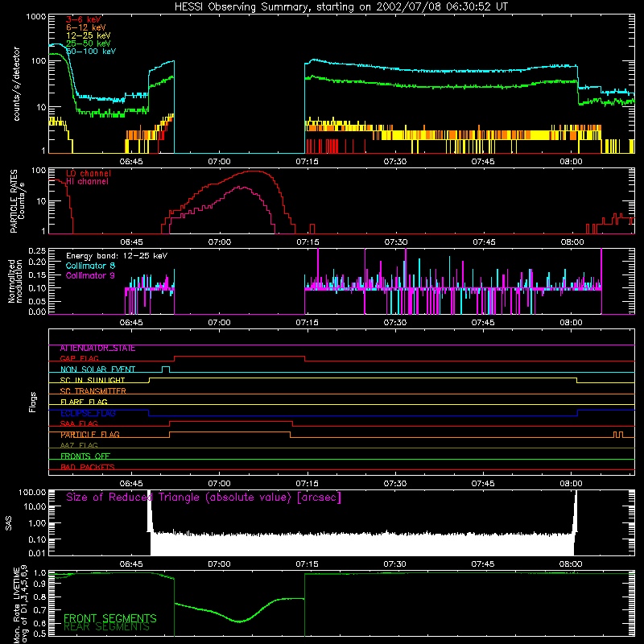Select the dim AAZ_FLAG label

[79, 446]
